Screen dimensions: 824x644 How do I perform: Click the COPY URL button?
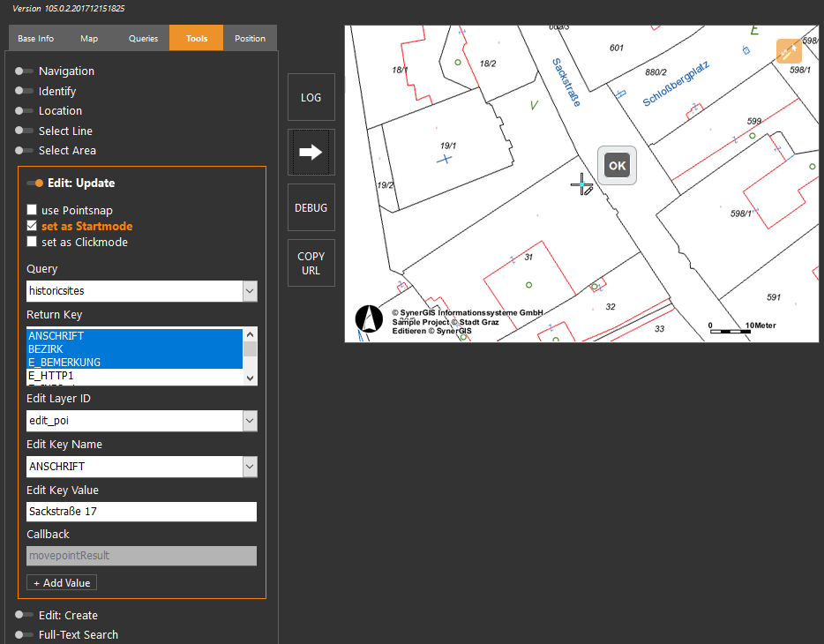311,262
